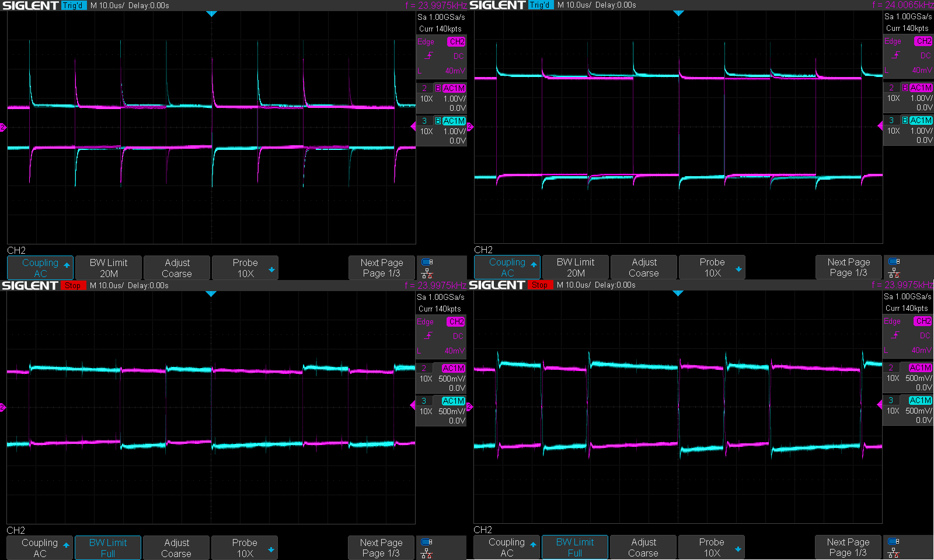The image size is (934, 560).
Task: Click M 10.0us timebase readout in lower-left capture
Action: click(x=107, y=285)
